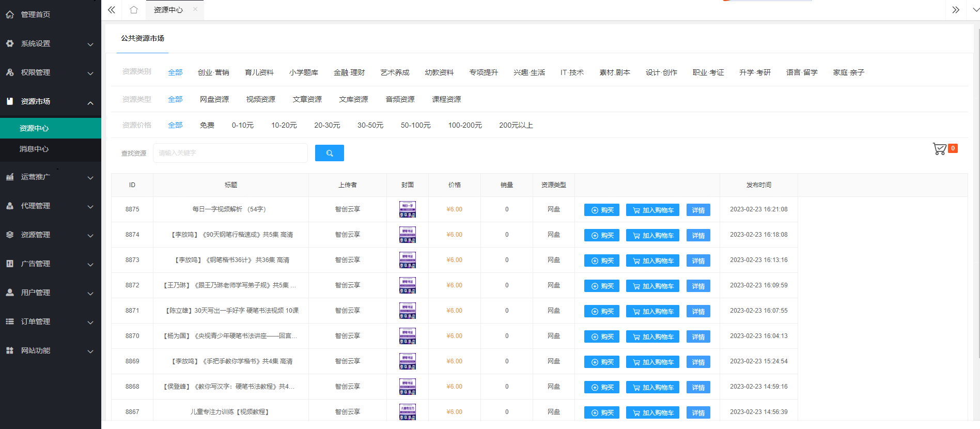Expand the 用户管理 menu chevron
Viewport: 980px width, 429px height.
[x=90, y=294]
